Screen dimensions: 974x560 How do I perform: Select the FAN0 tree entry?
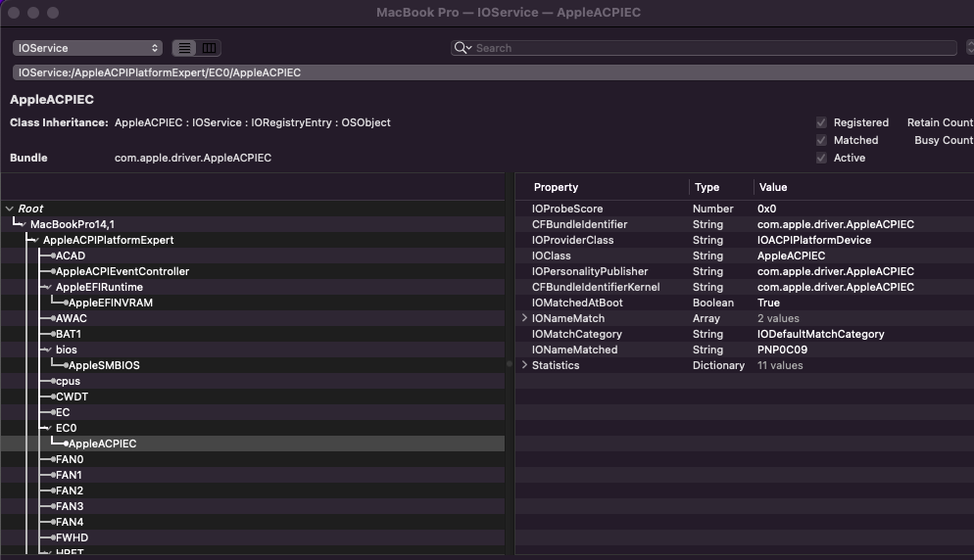tap(70, 459)
